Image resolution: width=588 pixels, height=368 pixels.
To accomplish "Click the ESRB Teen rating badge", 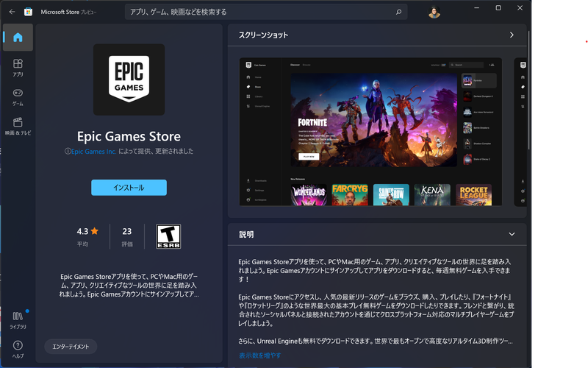I will click(169, 236).
